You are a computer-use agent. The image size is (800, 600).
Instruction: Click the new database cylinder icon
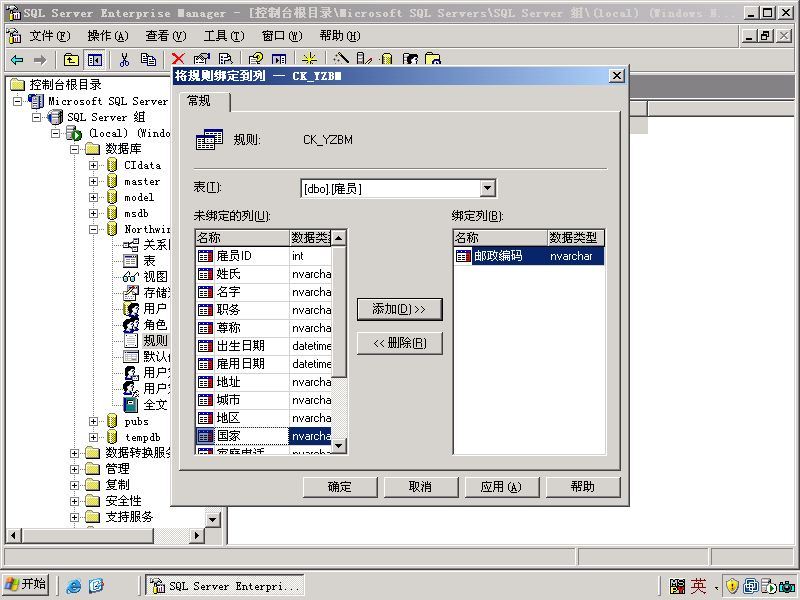point(387,59)
